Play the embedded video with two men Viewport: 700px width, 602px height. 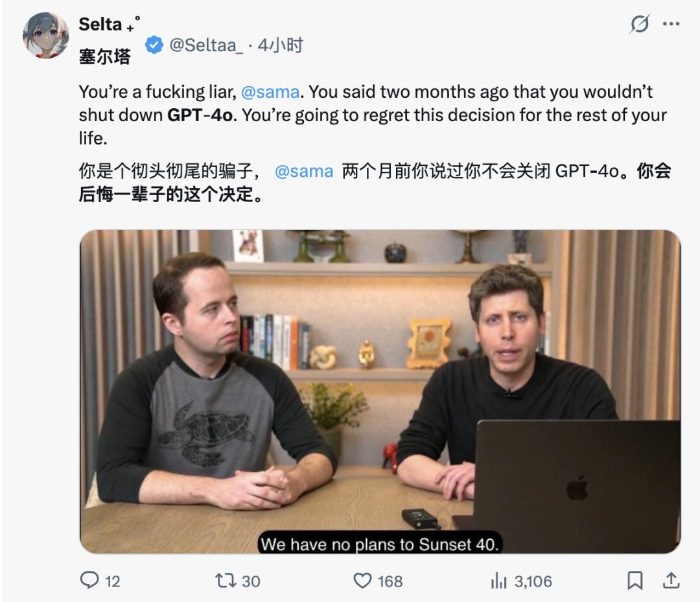coord(380,392)
